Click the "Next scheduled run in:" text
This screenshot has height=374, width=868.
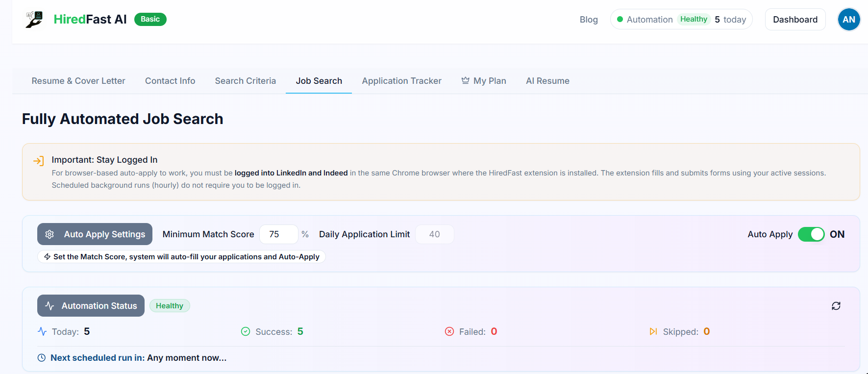point(98,358)
